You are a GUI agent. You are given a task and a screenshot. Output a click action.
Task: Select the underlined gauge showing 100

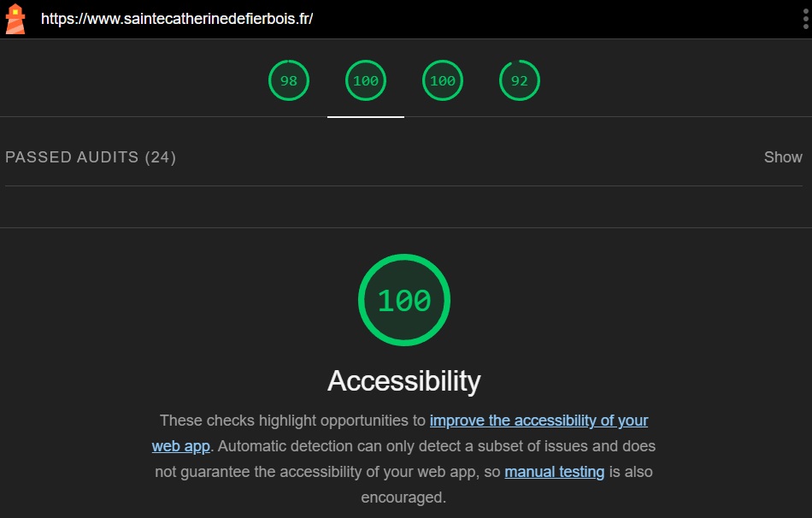365,80
